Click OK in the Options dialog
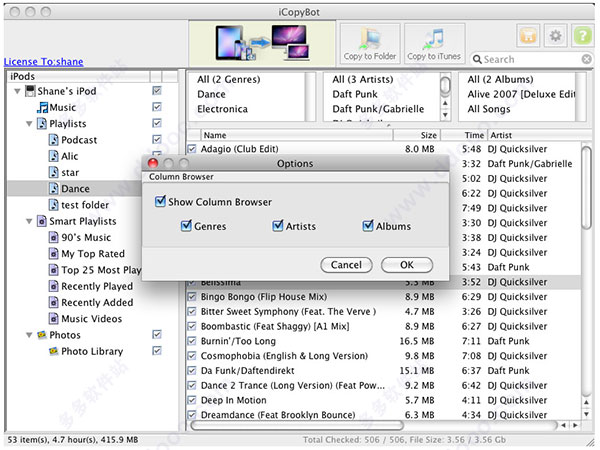600x450 pixels. tap(407, 265)
